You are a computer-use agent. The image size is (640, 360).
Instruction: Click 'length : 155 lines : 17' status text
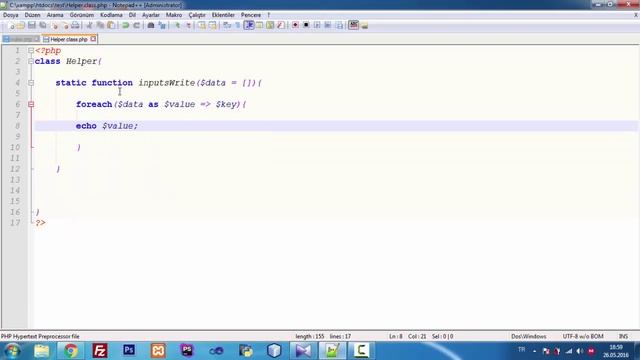[323, 336]
